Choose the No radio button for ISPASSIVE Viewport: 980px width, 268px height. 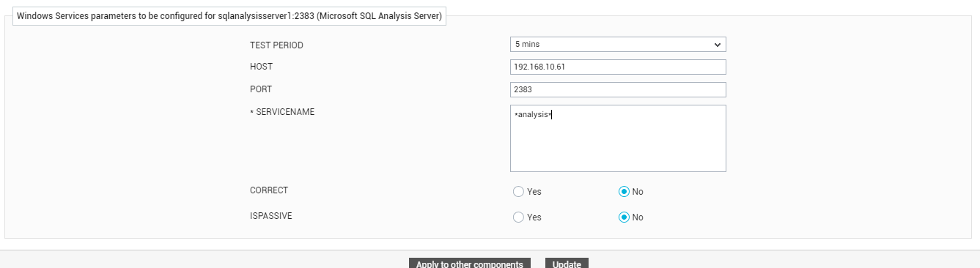click(625, 217)
